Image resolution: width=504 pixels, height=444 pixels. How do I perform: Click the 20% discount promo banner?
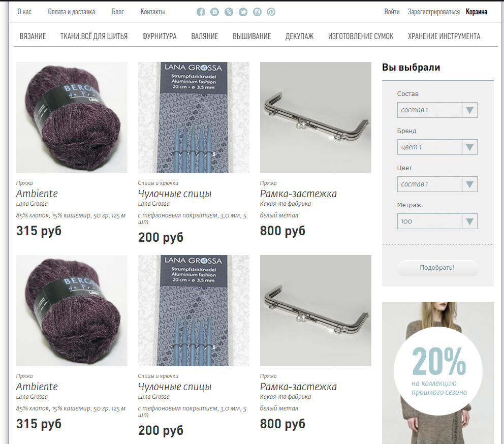tap(438, 373)
